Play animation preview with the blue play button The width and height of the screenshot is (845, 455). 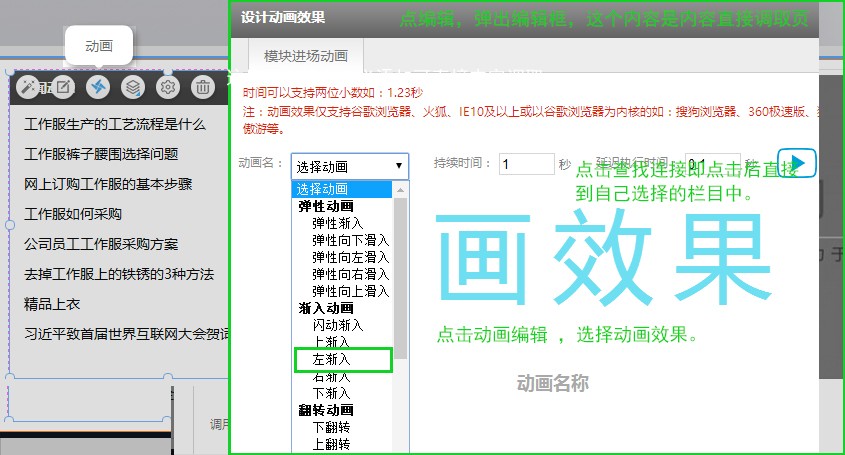[799, 163]
